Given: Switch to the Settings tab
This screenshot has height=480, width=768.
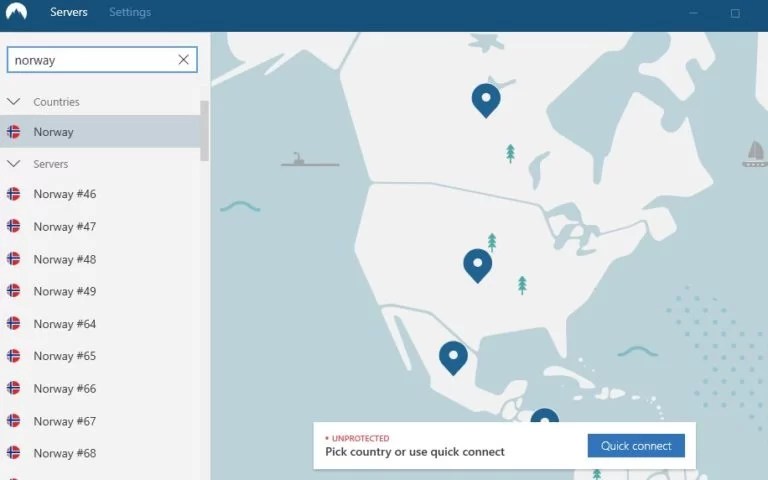Looking at the screenshot, I should [130, 12].
